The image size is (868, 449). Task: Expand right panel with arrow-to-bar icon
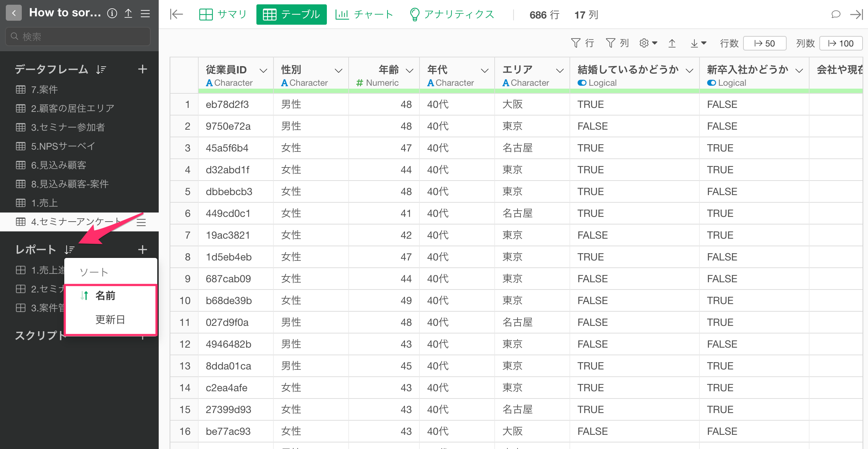[x=856, y=15]
